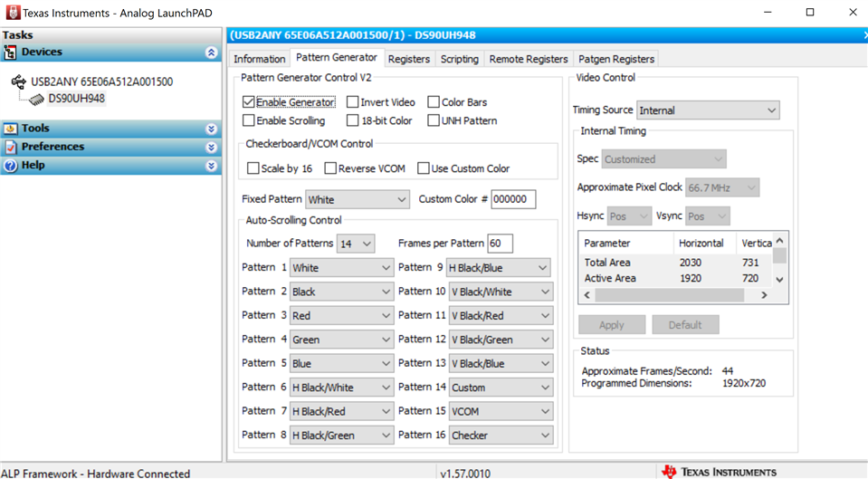Expand the Help section chevron
This screenshot has height=479, width=868.
pos(211,165)
